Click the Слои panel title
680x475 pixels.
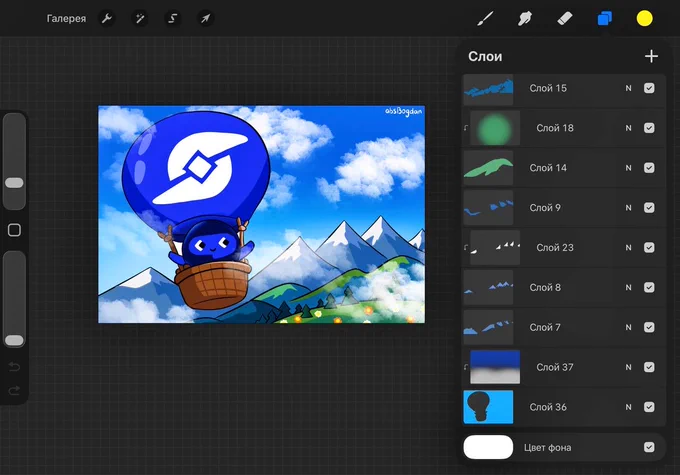point(485,56)
